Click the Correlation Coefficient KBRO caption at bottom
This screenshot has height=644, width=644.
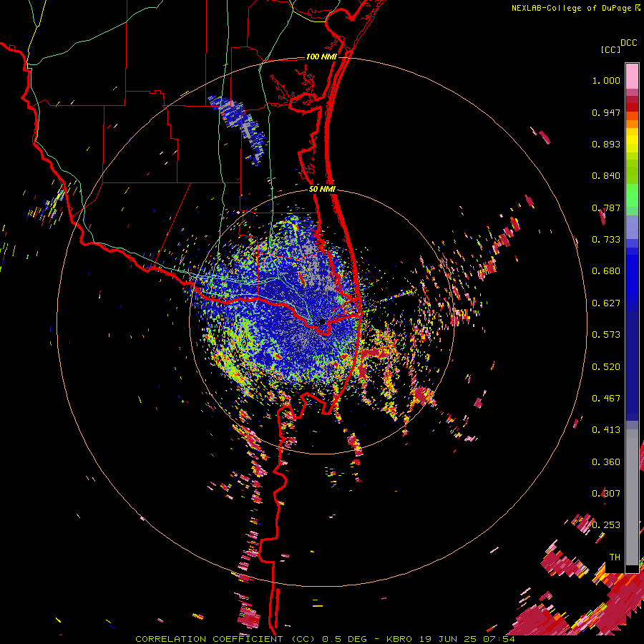(325, 639)
